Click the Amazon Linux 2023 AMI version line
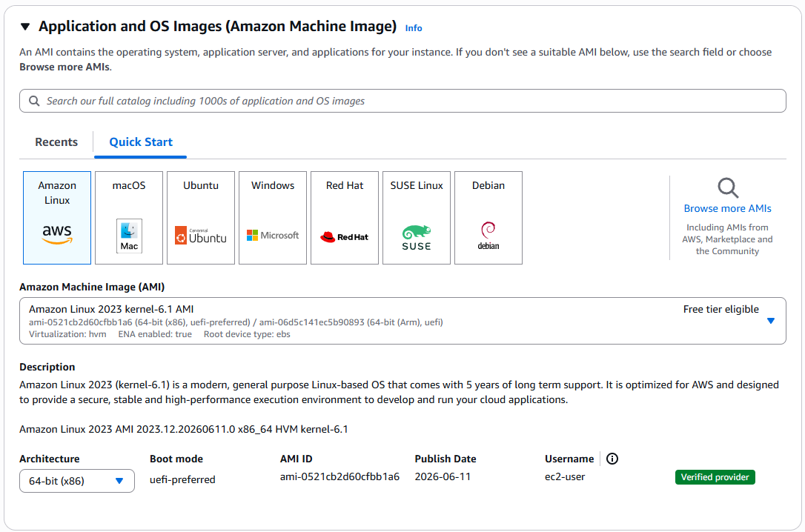805x532 pixels. (183, 429)
